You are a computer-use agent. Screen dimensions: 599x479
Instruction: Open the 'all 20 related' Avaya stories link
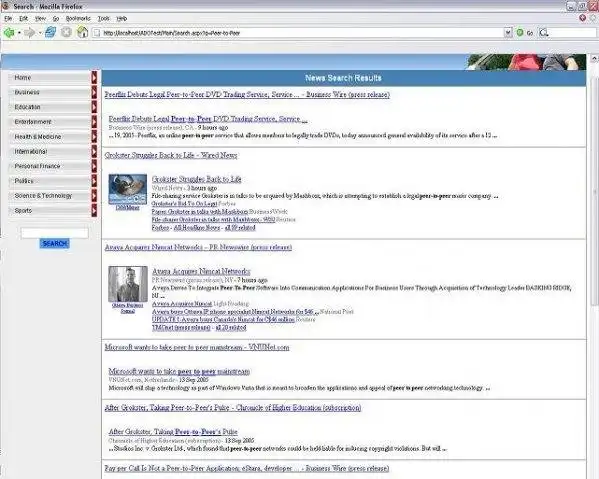click(x=231, y=328)
